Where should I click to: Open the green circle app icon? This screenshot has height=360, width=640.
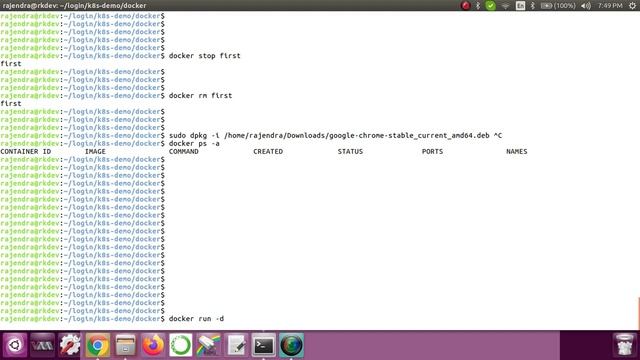point(180,345)
